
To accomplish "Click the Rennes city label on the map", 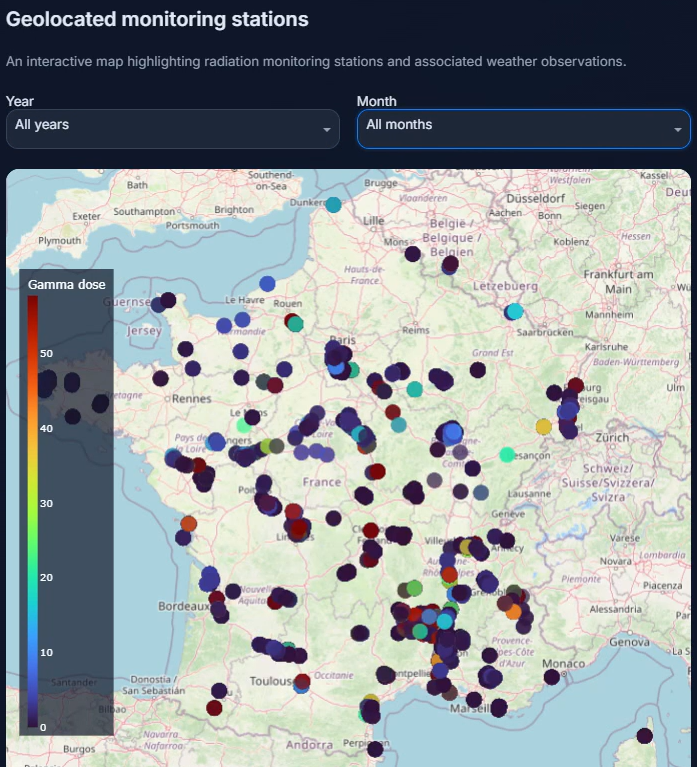I will pos(191,399).
